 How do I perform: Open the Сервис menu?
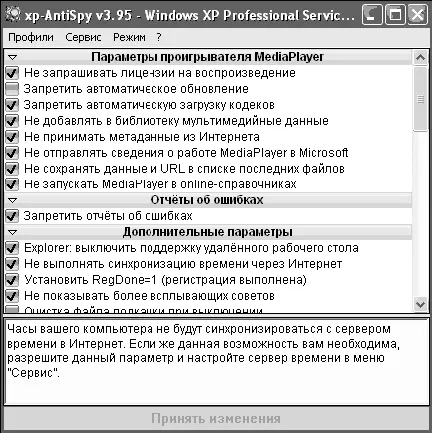[x=83, y=37]
